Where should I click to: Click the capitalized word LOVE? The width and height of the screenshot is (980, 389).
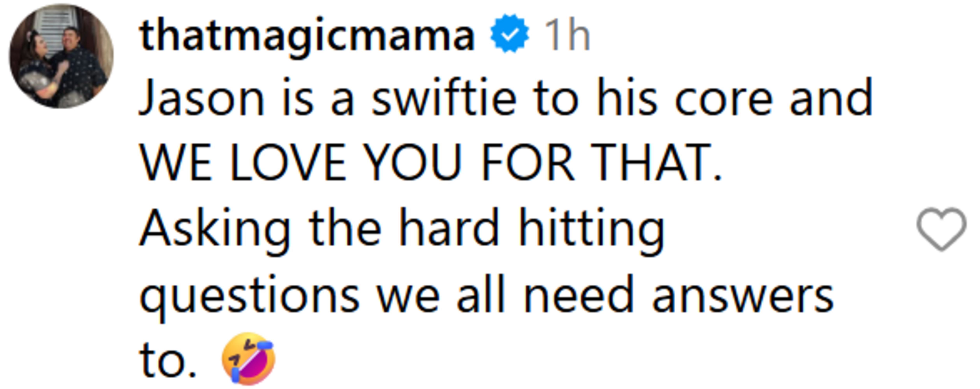tap(288, 163)
